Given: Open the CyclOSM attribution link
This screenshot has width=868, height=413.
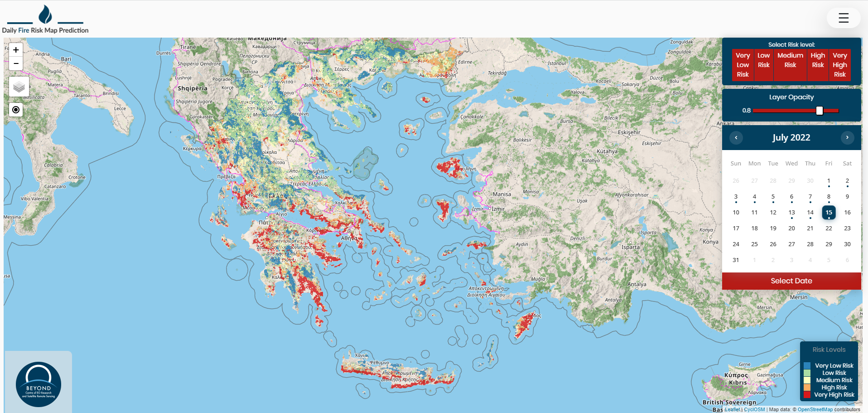Looking at the screenshot, I should click(x=754, y=409).
